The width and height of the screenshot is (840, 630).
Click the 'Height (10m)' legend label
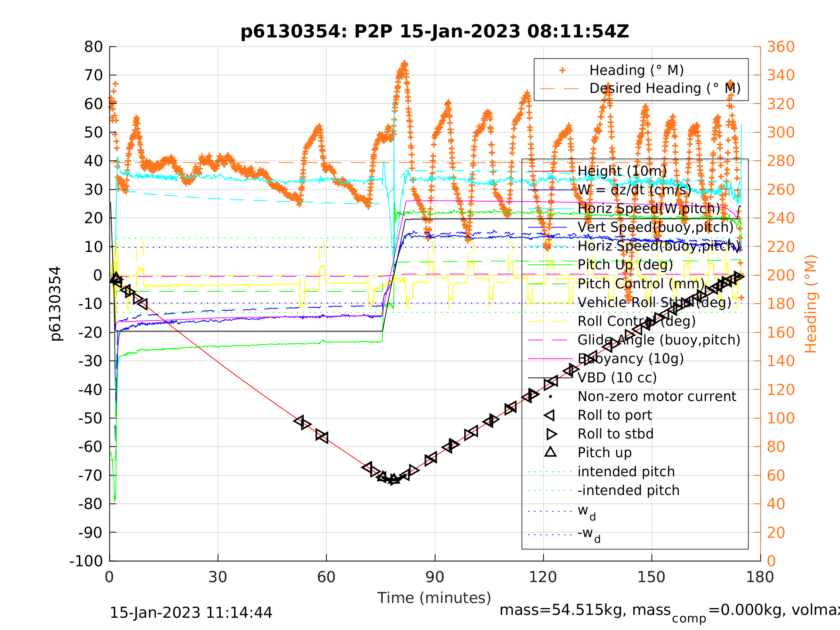coord(622,171)
